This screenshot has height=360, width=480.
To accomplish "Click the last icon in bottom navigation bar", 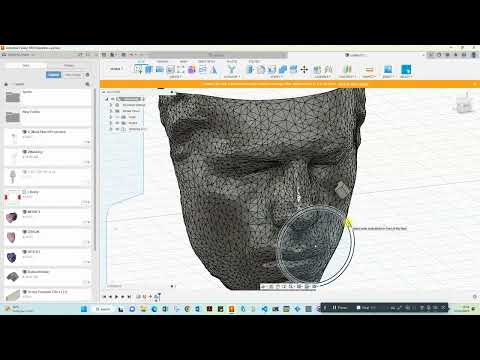I will (313, 286).
